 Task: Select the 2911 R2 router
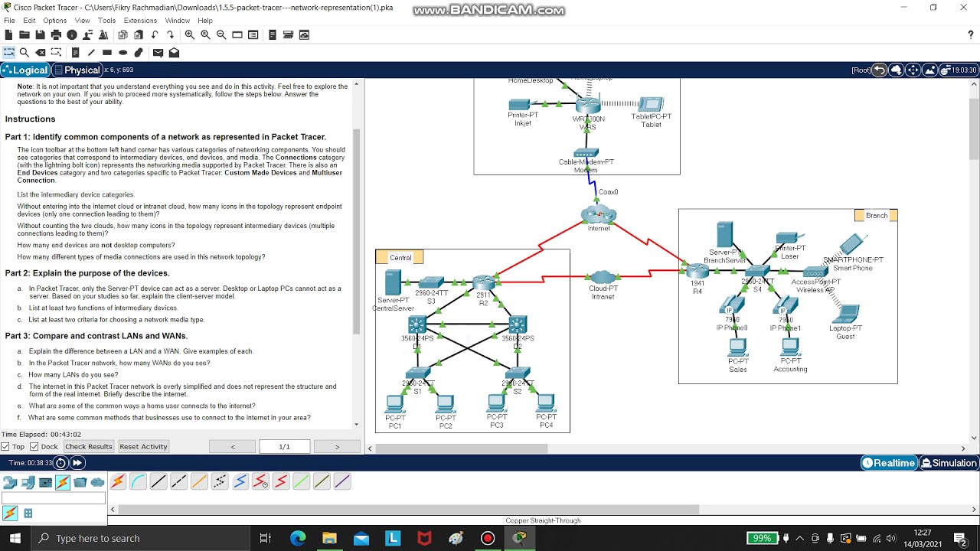(484, 282)
